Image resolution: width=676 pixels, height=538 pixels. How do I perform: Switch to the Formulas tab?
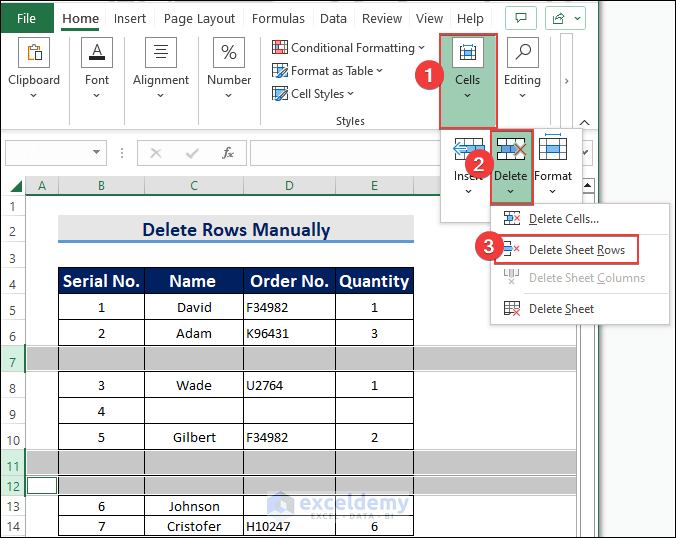(x=278, y=18)
